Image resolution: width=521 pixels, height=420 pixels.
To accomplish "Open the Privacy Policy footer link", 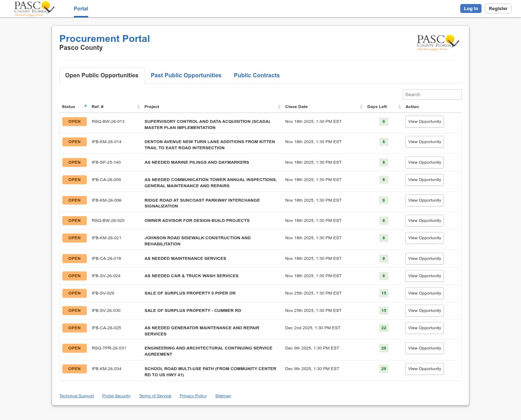I will pos(193,396).
